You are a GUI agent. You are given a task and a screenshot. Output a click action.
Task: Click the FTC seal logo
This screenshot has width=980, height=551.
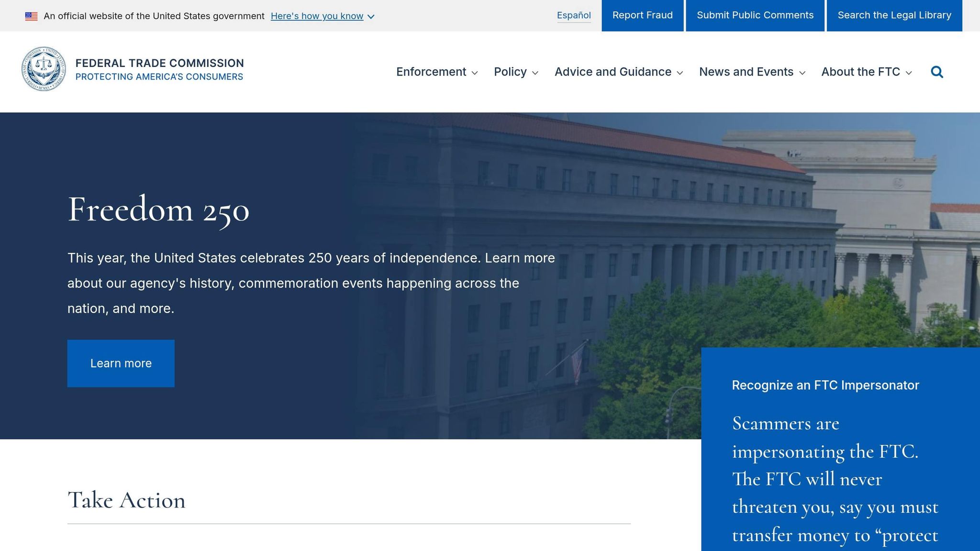click(44, 69)
